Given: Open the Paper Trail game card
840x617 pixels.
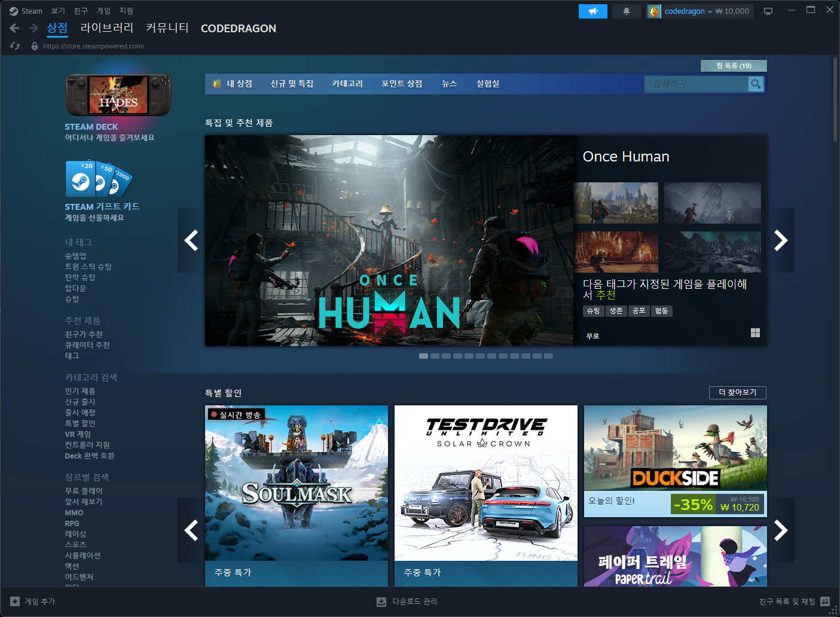Looking at the screenshot, I should coord(676,556).
